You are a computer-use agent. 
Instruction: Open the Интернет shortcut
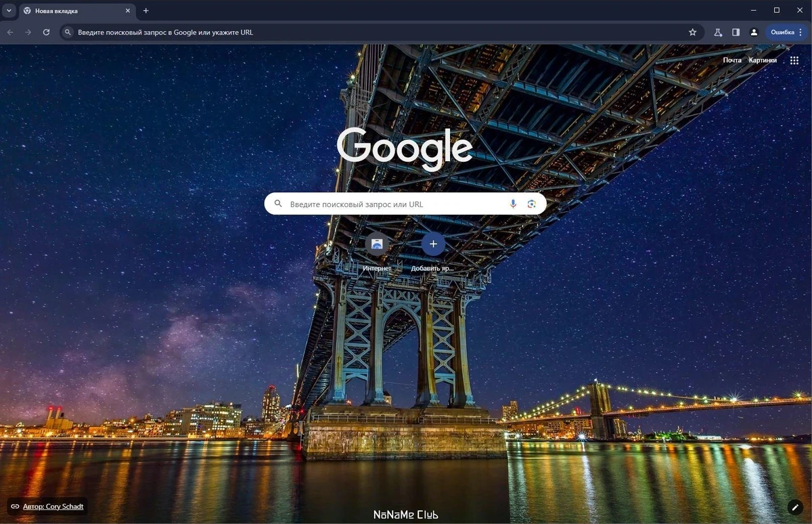(377, 252)
